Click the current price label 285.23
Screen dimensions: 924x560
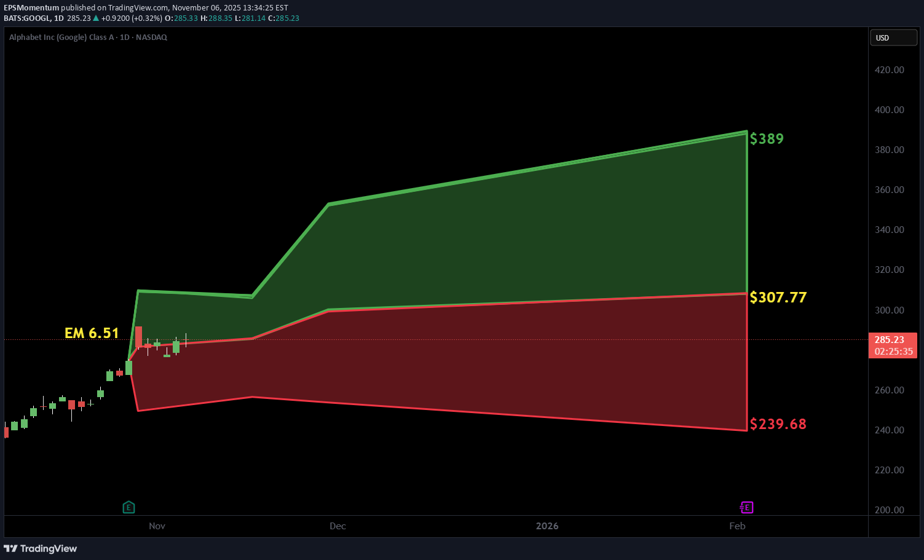892,340
